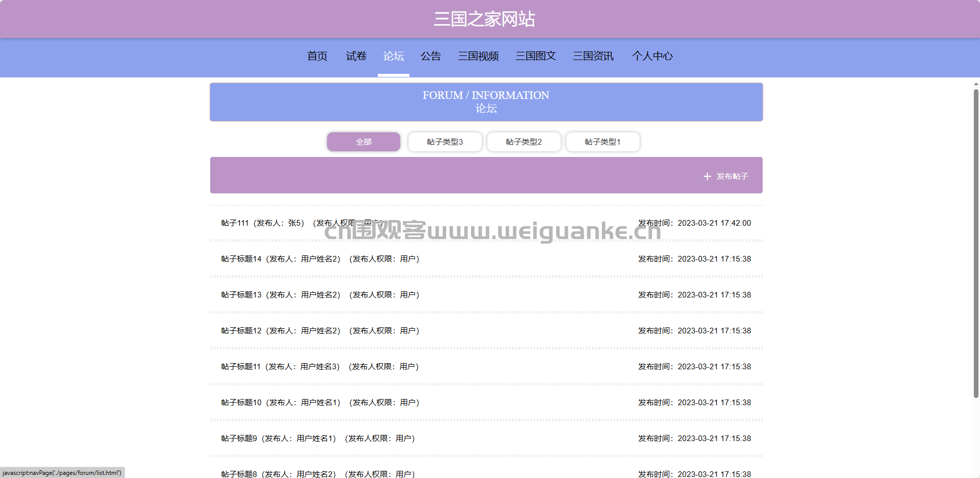The width and height of the screenshot is (980, 478).
Task: Open the post titled 帖子标题10
Action: coord(280,403)
